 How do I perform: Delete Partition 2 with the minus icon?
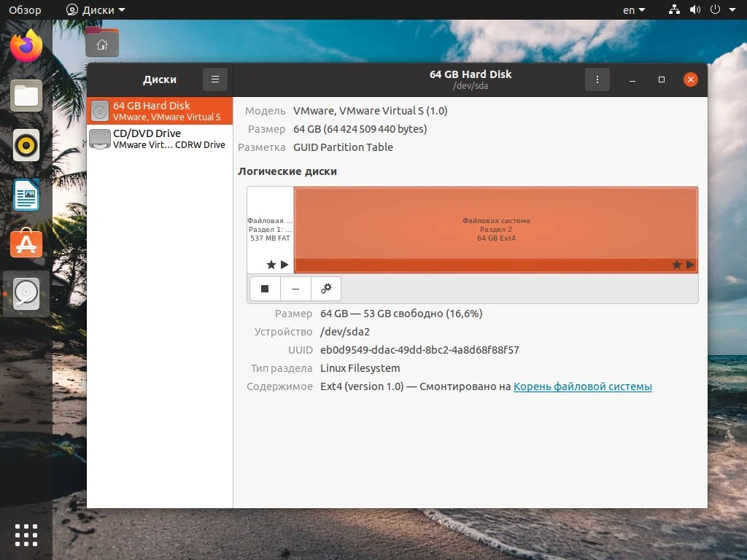point(295,288)
